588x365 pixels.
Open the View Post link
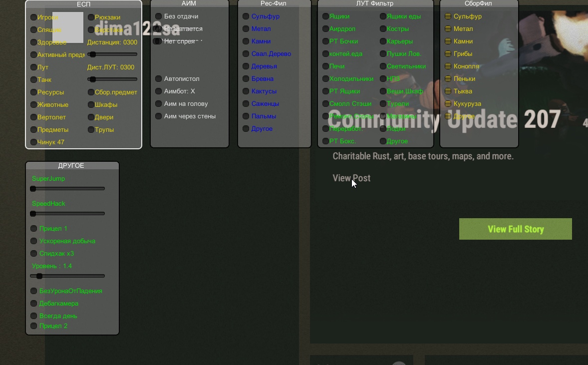351,178
